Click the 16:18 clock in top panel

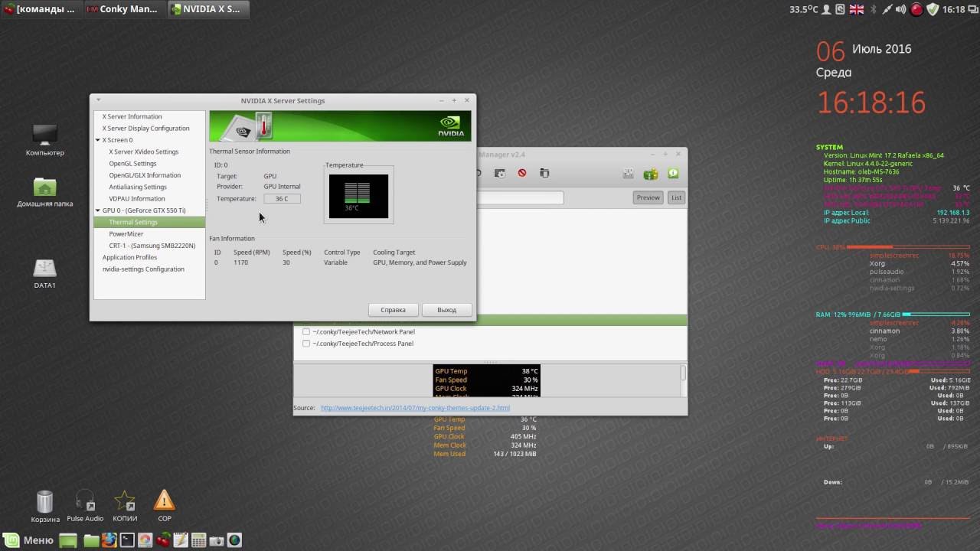pos(954,9)
